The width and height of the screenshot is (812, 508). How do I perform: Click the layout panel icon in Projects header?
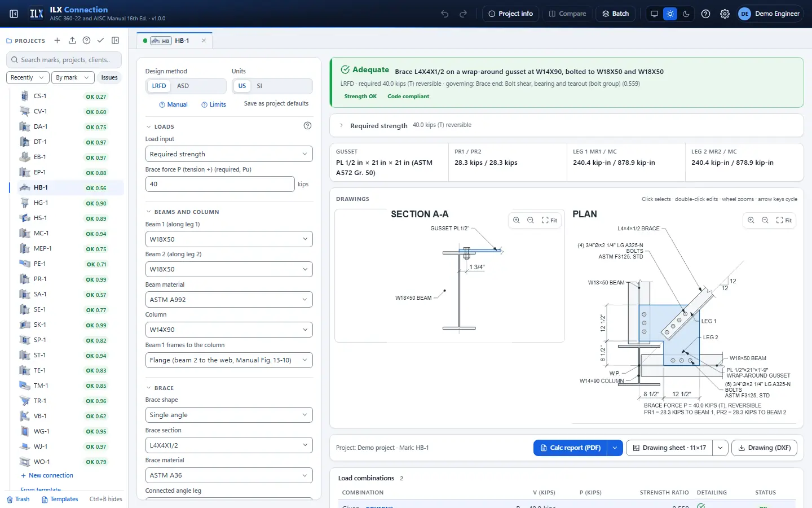click(x=116, y=41)
